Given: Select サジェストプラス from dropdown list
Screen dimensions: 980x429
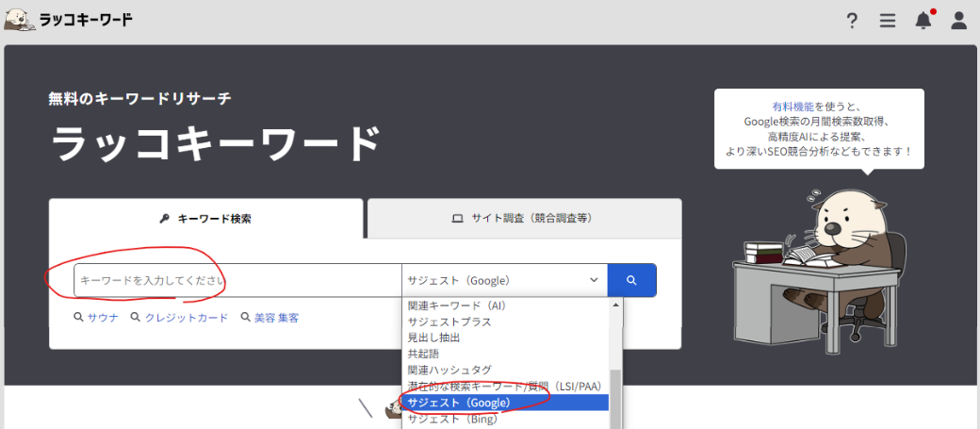Looking at the screenshot, I should click(505, 322).
